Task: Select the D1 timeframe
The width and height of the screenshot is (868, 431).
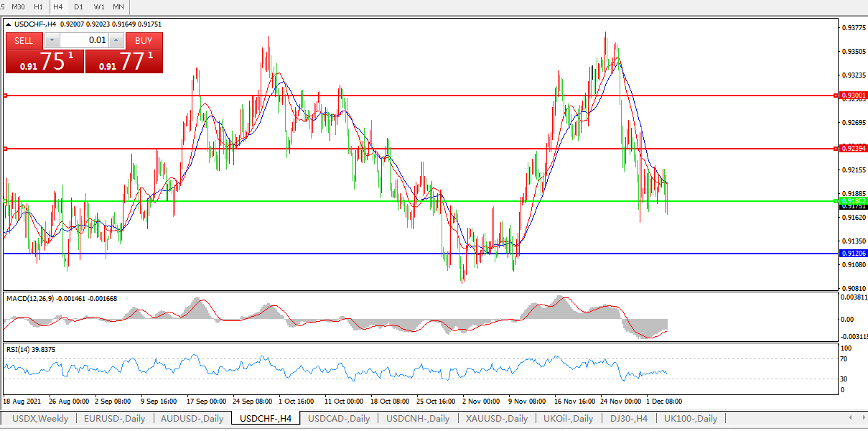Action: click(78, 6)
